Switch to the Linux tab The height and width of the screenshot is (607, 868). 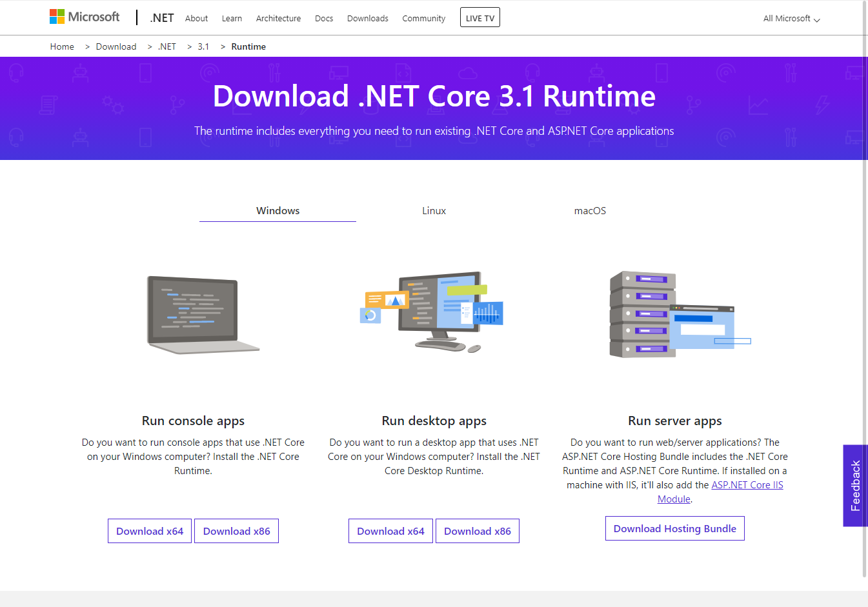coord(434,211)
